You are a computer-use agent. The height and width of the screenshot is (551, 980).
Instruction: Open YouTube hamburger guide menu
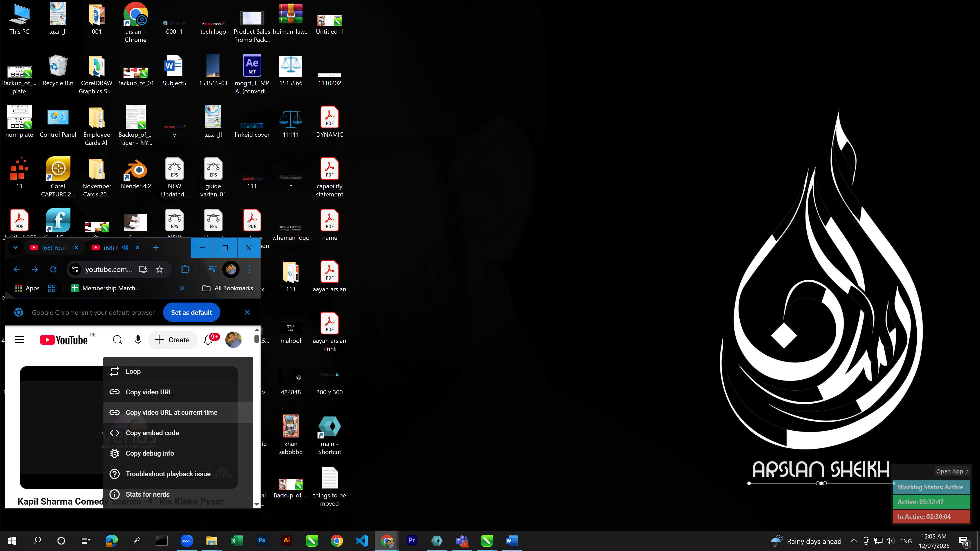click(x=19, y=340)
